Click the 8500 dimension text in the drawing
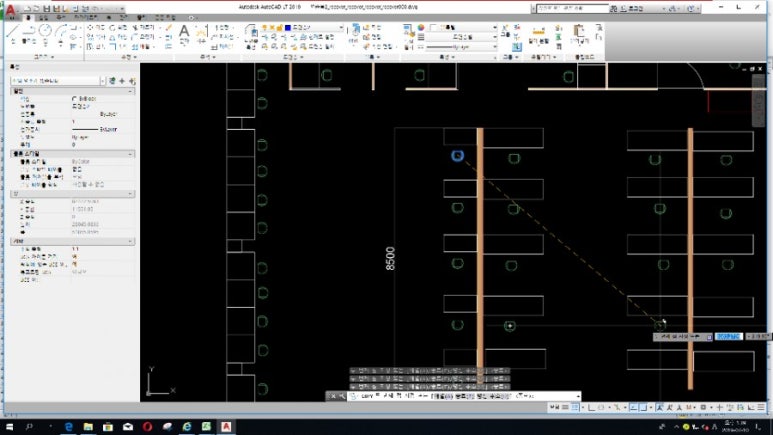 [x=390, y=258]
